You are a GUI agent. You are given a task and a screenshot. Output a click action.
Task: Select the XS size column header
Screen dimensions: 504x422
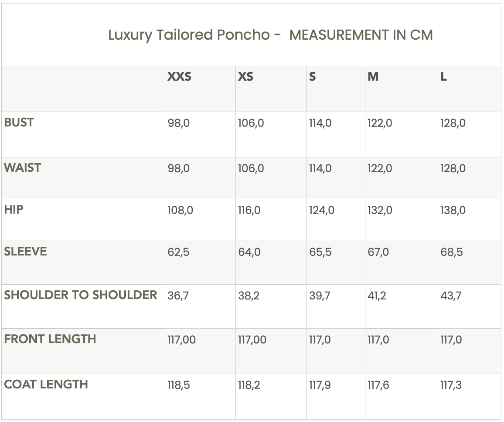point(245,77)
